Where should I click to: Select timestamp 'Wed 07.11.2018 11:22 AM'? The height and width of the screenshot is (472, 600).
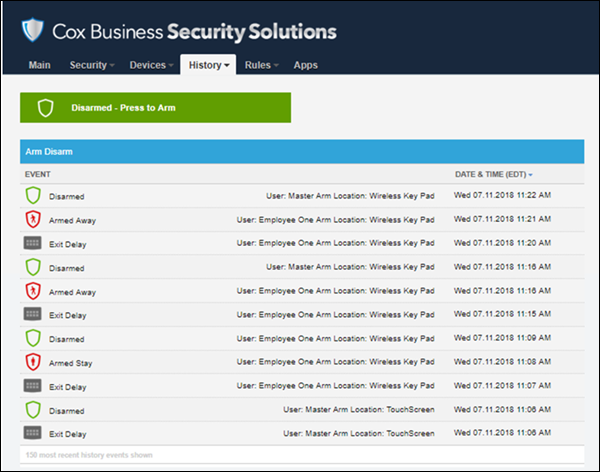click(502, 195)
